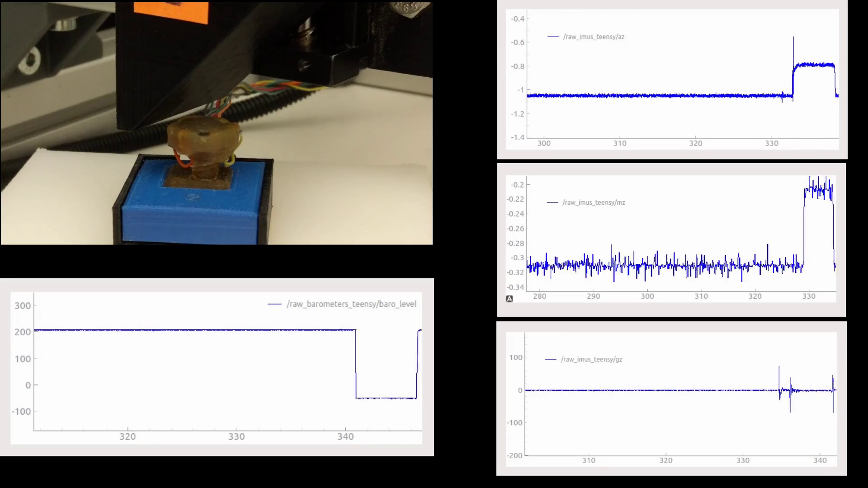This screenshot has height=488, width=868.
Task: Click the -100 y-axis label on baro_level plot
Action: (21, 412)
